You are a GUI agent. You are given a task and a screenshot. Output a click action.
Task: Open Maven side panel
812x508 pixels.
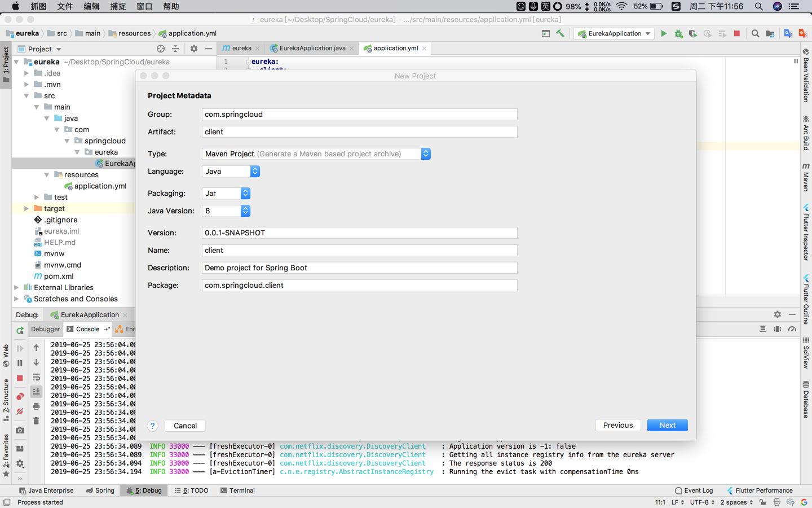pyautogui.click(x=806, y=177)
